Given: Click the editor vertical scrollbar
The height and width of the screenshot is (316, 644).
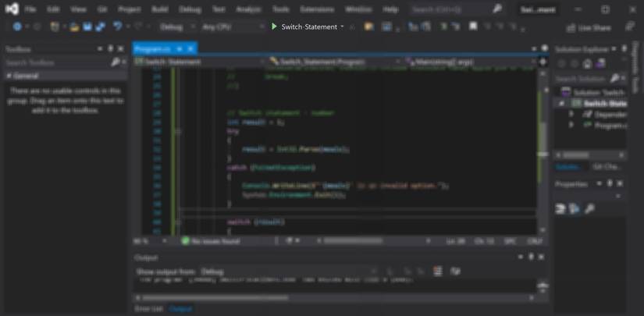Looking at the screenshot, I should pyautogui.click(x=543, y=140).
